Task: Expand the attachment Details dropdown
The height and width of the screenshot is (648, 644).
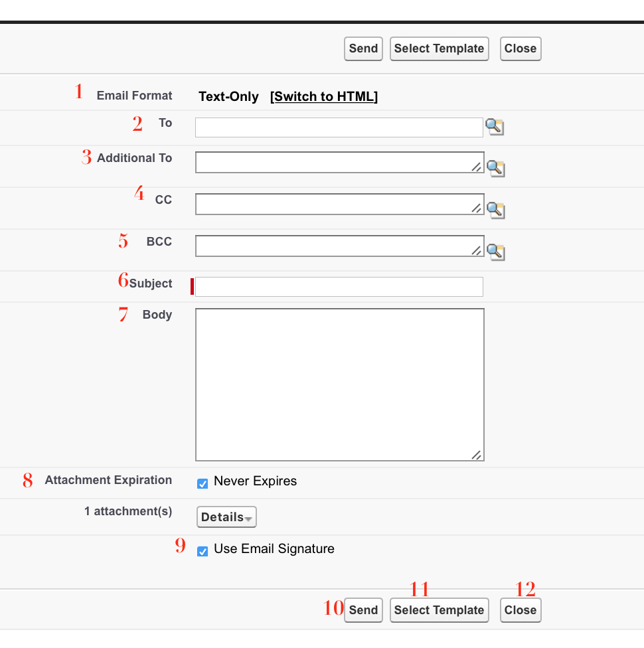Action: click(x=226, y=517)
